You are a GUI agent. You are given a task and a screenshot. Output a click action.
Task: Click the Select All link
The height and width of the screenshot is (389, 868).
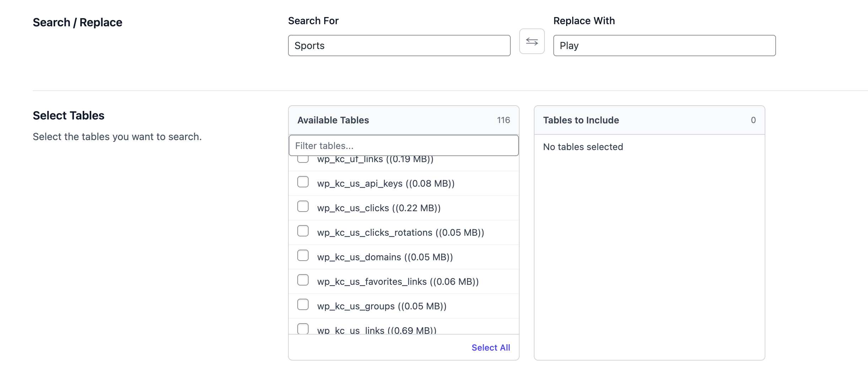490,348
